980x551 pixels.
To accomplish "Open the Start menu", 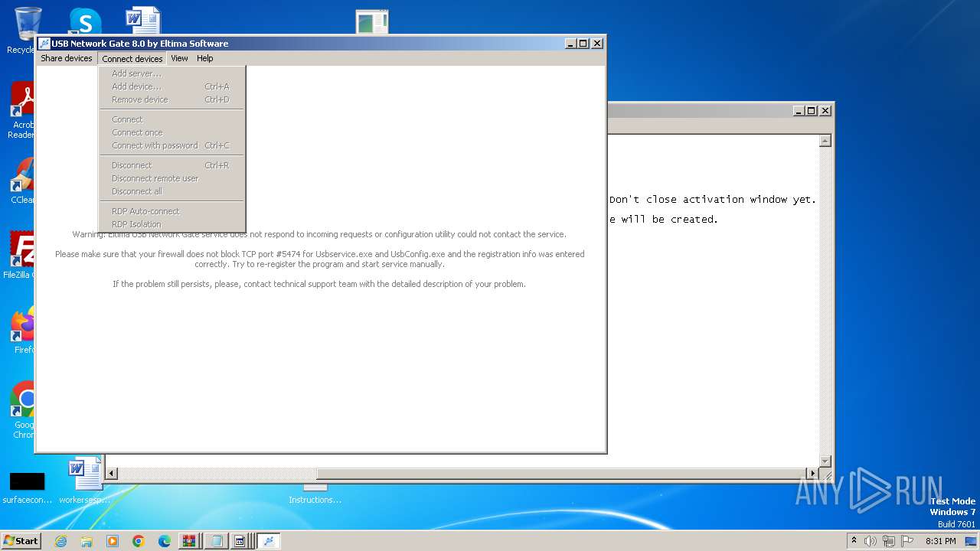I will (21, 541).
